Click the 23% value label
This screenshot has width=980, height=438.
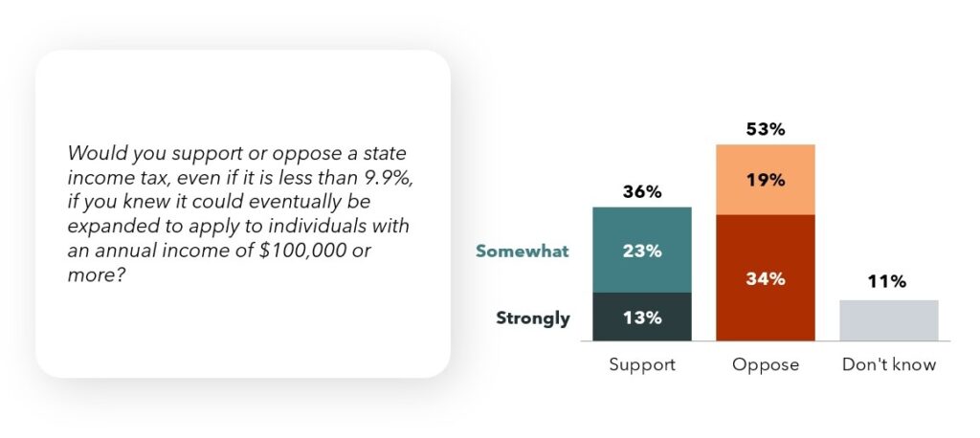tap(641, 252)
